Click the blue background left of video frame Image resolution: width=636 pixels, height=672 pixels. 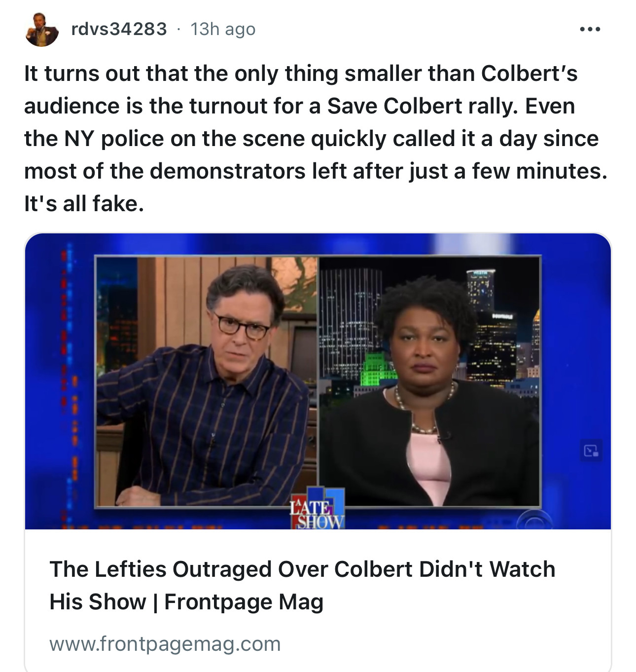tap(59, 380)
